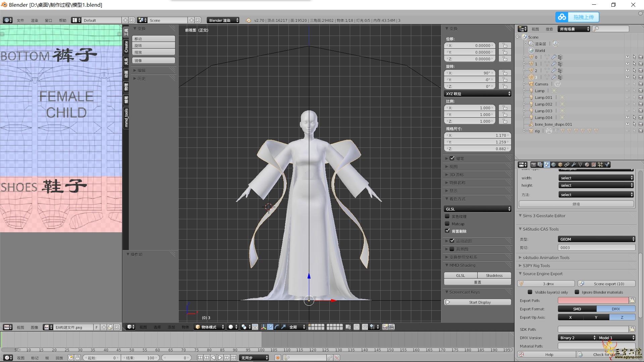This screenshot has width=644, height=362.
Task: Expand object 0 in the outliner tree
Action: pyautogui.click(x=524, y=57)
